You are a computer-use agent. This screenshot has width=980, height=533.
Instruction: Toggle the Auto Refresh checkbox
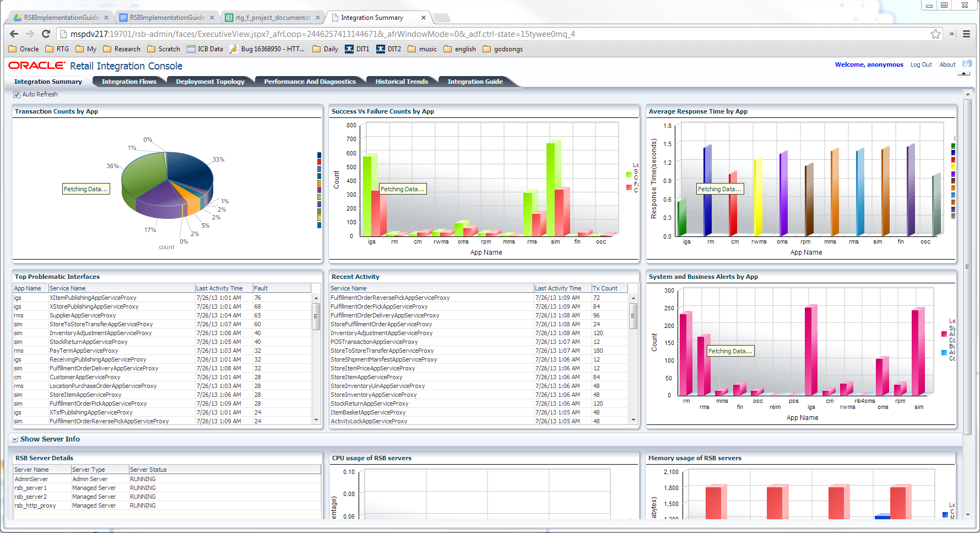coord(17,94)
